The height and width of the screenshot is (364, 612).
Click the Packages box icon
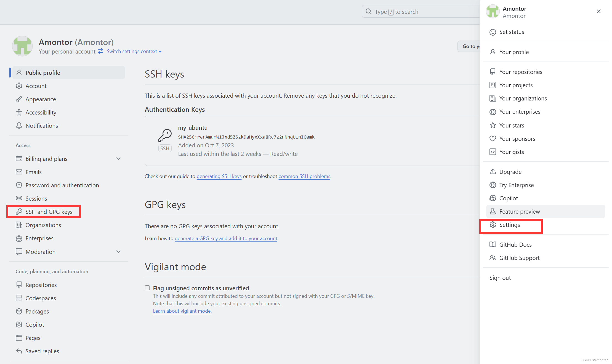coord(19,311)
